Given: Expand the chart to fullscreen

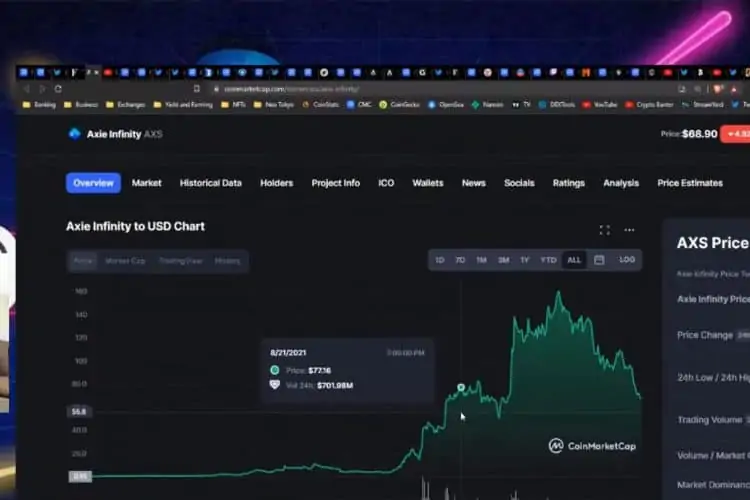Looking at the screenshot, I should 604,230.
